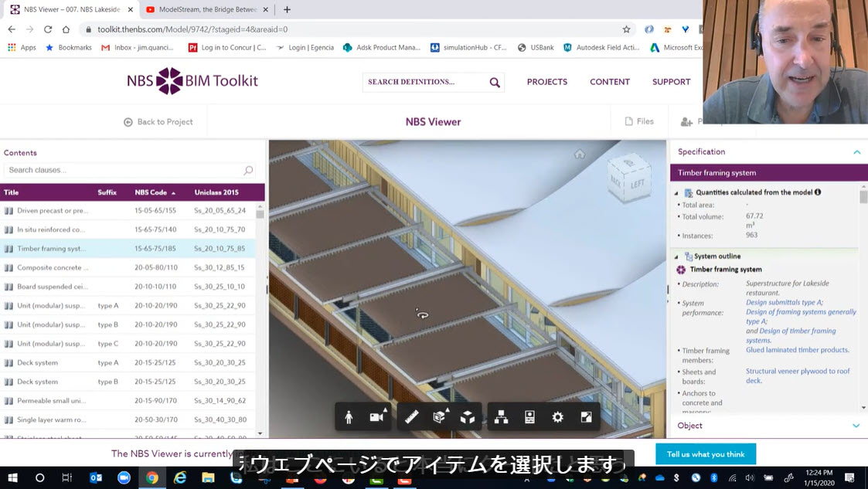
Task: Collapse the Specification panel chevron
Action: pos(856,152)
